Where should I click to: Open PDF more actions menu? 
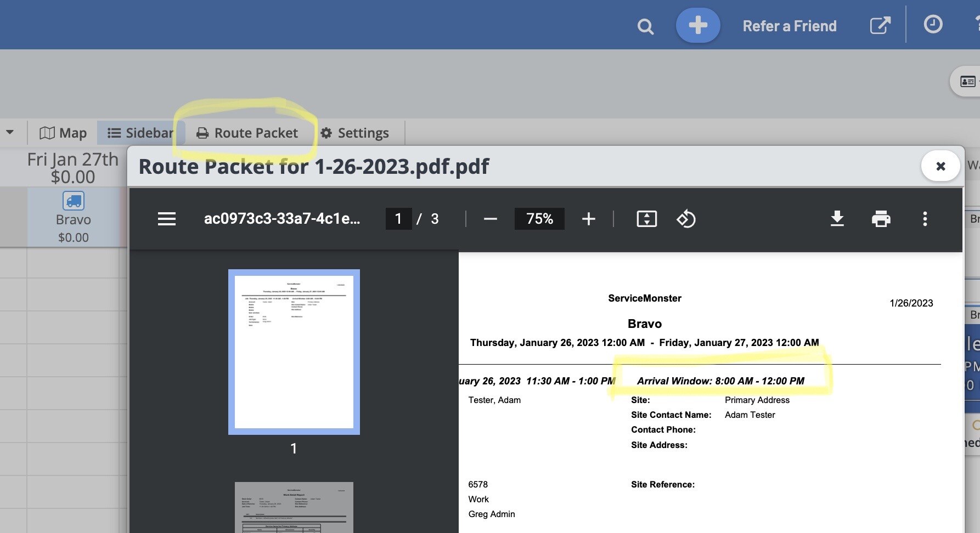click(x=925, y=219)
